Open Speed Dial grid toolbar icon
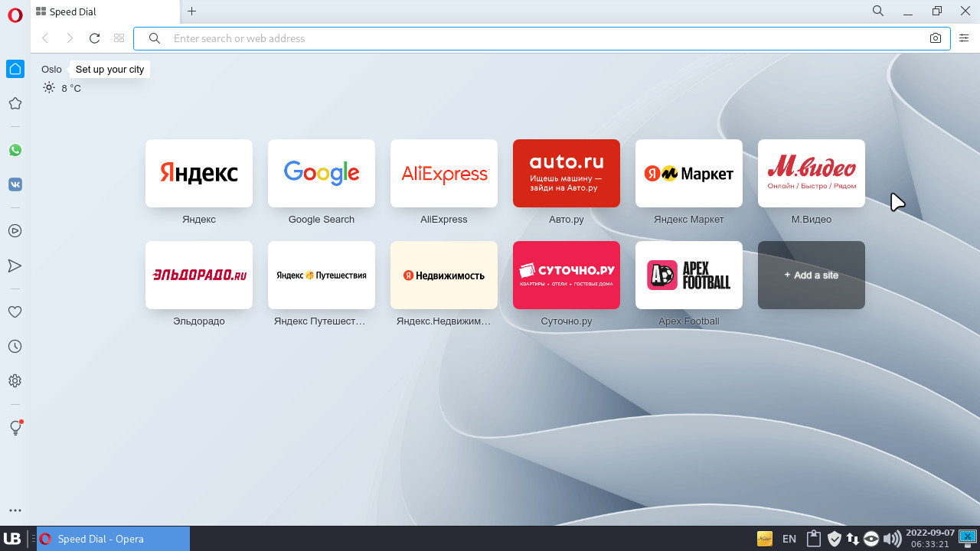This screenshot has width=980, height=551. coord(119,38)
